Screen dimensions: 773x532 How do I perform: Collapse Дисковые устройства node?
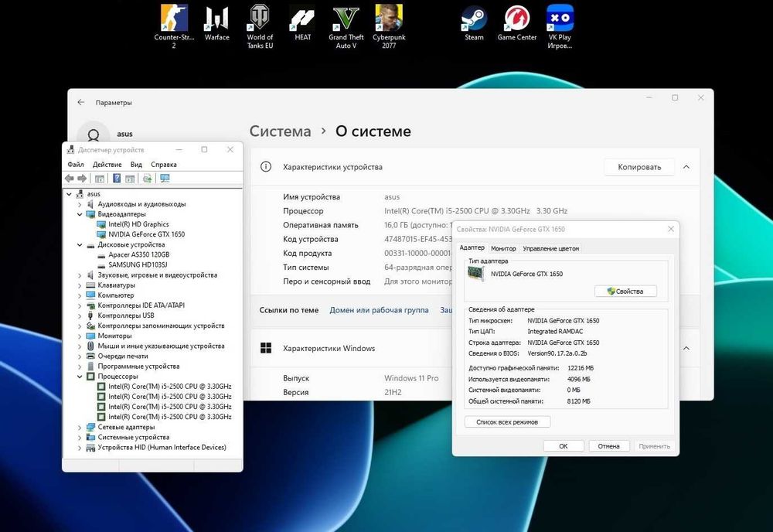coord(80,244)
